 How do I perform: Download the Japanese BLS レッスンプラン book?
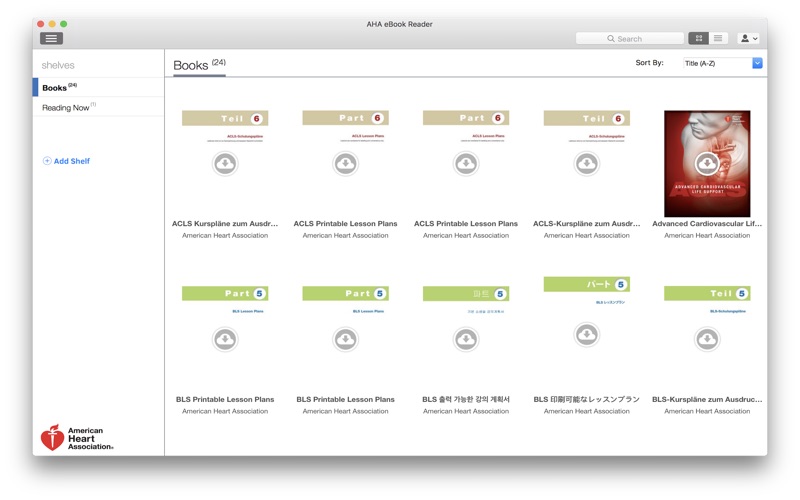point(587,335)
